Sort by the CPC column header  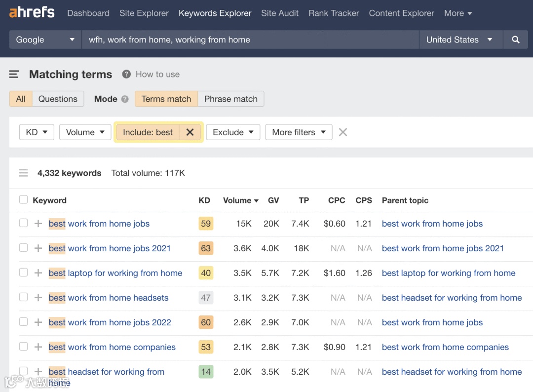tap(337, 200)
